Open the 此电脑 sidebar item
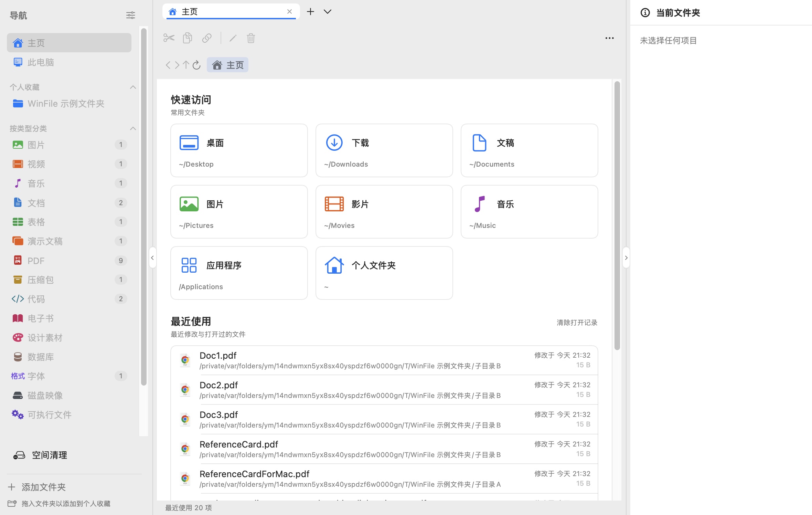This screenshot has width=812, height=515. [69, 62]
